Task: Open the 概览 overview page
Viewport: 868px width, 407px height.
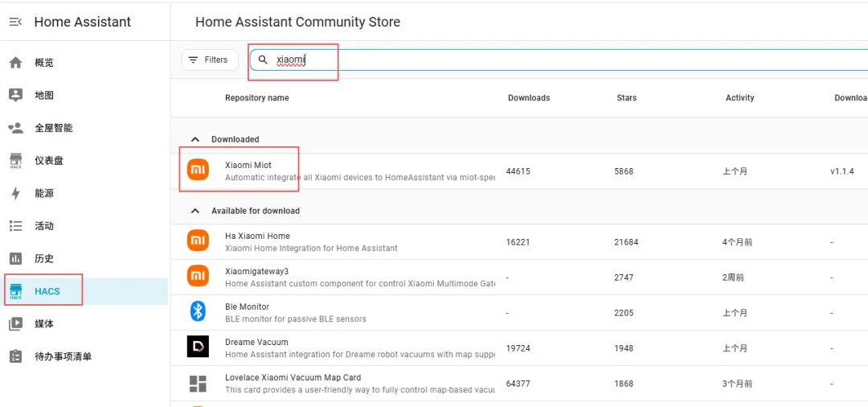Action: tap(85, 63)
